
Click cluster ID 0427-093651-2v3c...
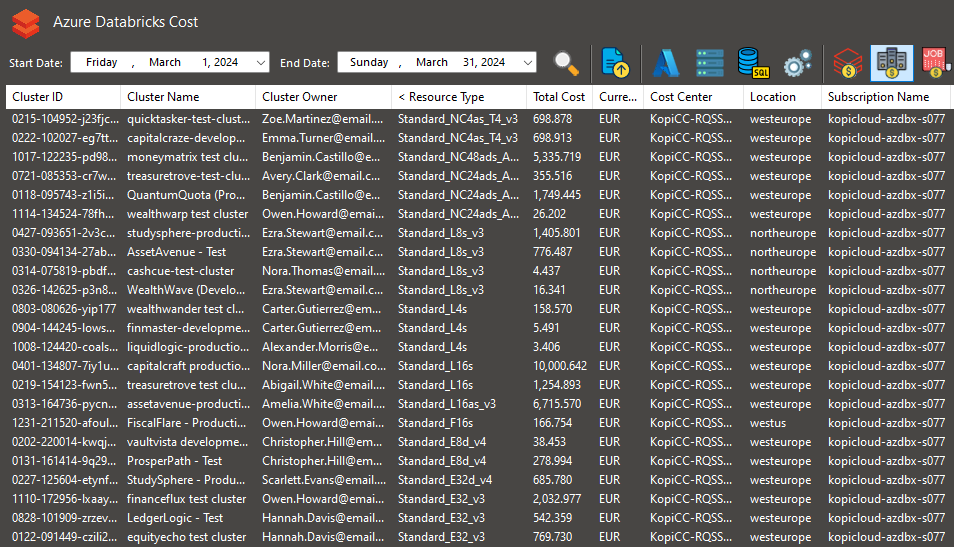63,233
